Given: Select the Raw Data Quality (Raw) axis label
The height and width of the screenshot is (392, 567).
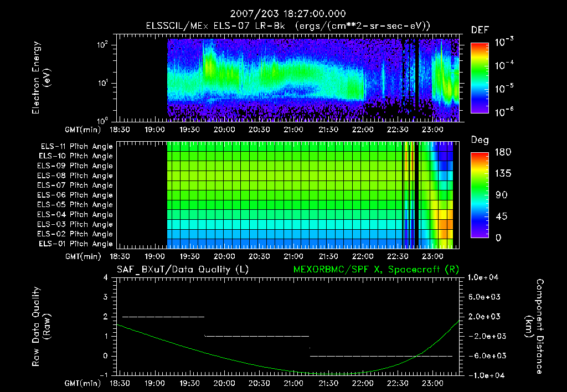Looking at the screenshot, I should (x=41, y=327).
